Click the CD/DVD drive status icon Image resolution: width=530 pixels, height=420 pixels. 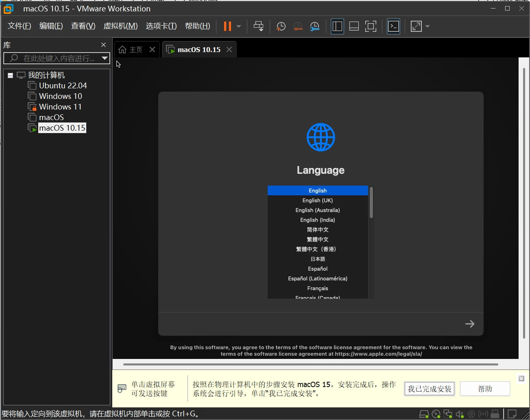tap(436, 414)
